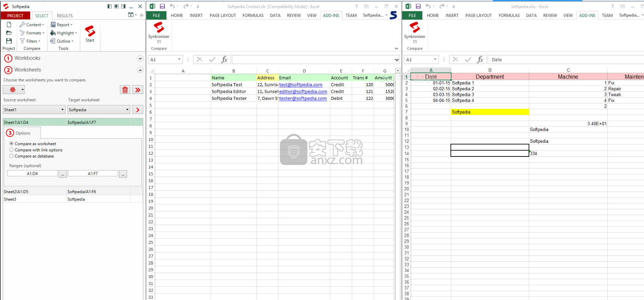Save the Softpedia.xlsx workbook
This screenshot has width=644, height=300.
(418, 6)
